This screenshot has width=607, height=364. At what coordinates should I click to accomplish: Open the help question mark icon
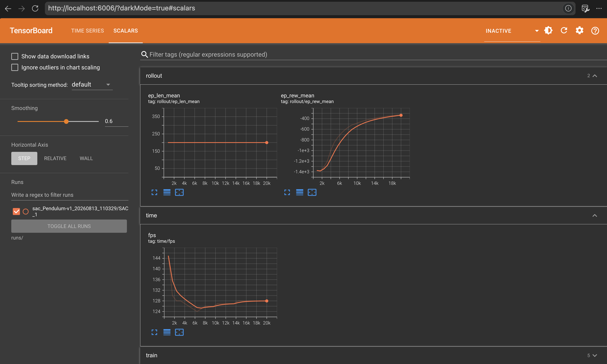595,31
